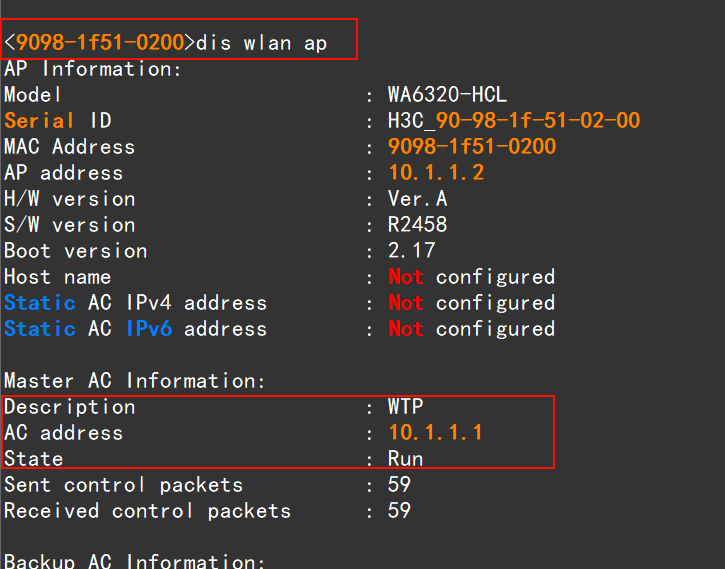Click the "Received control packets" label
The height and width of the screenshot is (569, 725).
[x=147, y=511]
